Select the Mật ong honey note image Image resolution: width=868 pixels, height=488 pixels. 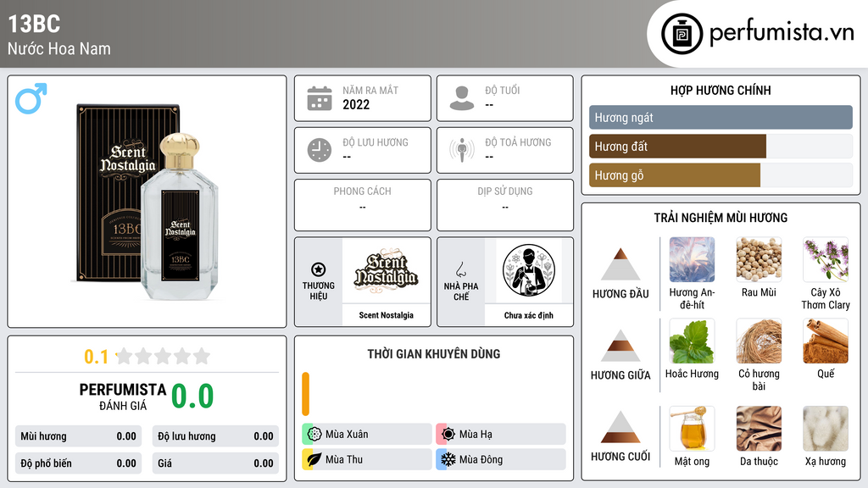point(692,429)
